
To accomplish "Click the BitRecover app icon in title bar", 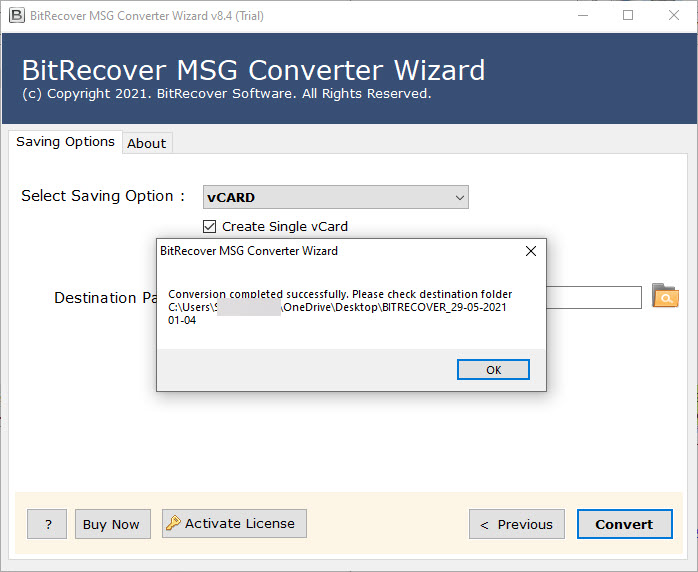I will pos(17,16).
